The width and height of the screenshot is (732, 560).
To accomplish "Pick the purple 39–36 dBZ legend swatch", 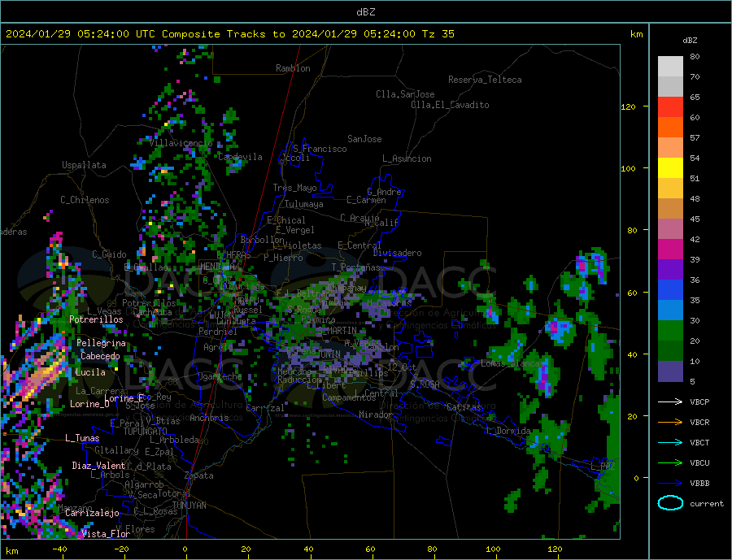I will coord(670,270).
